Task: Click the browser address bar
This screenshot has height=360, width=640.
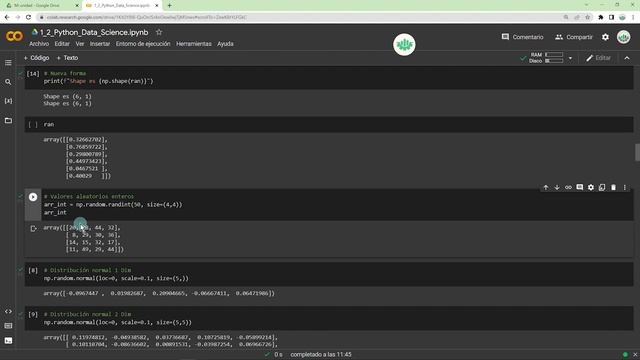Action: [x=300, y=17]
